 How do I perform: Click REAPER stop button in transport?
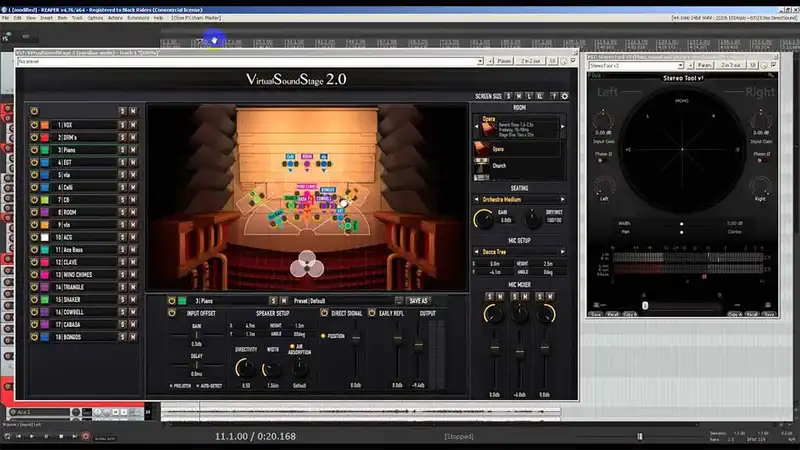coord(61,436)
